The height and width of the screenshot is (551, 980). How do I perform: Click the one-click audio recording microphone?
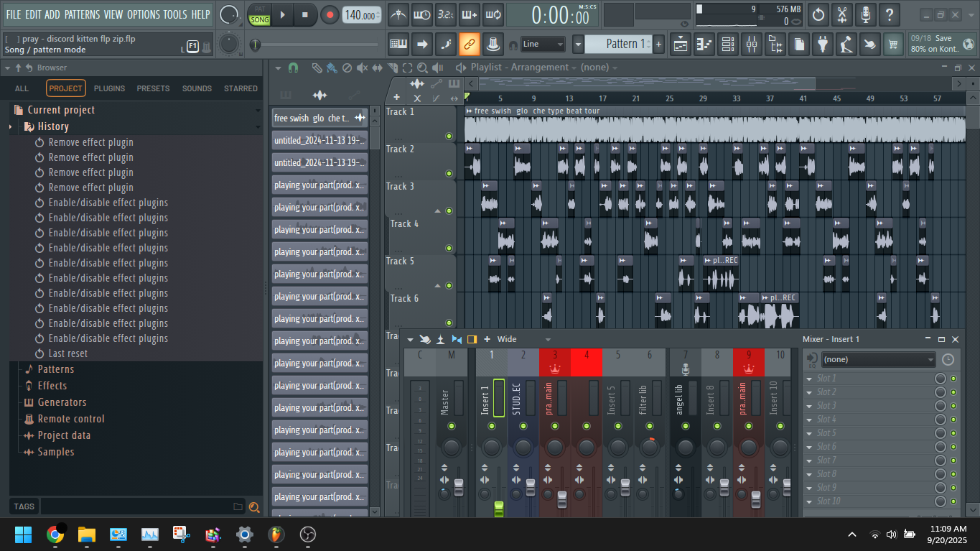coord(865,14)
